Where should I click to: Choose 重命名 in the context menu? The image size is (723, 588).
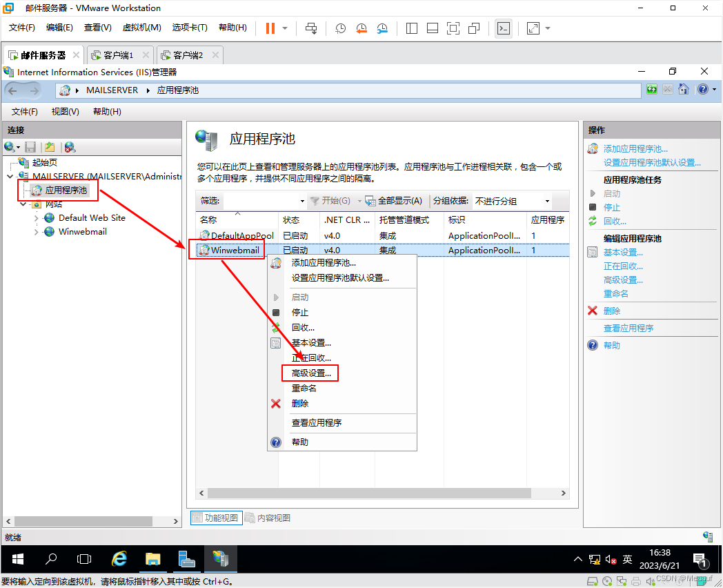[304, 389]
